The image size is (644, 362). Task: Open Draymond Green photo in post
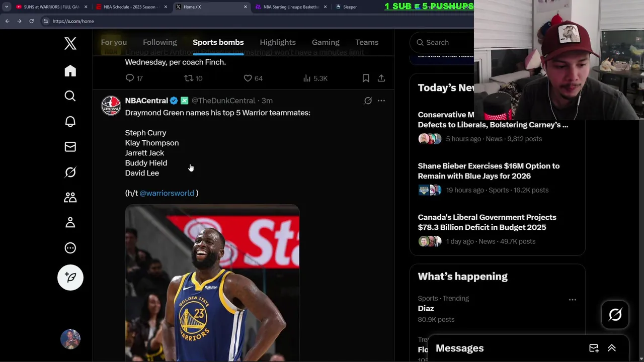(212, 283)
